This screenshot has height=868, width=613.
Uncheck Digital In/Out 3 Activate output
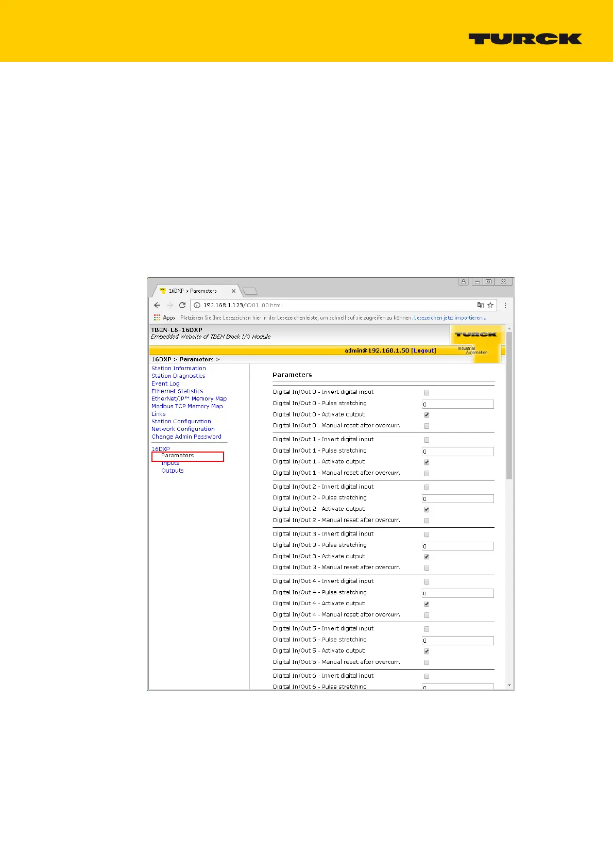pyautogui.click(x=427, y=557)
